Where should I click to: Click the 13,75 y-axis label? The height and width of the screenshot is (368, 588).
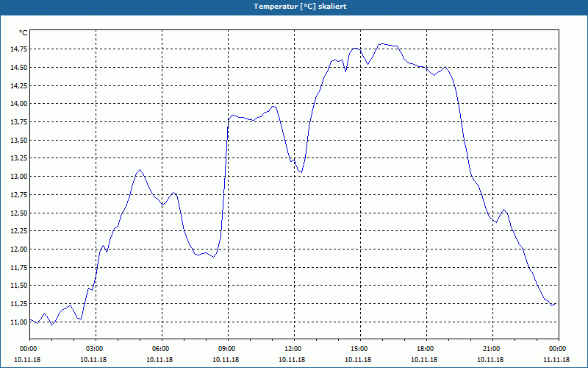[19, 122]
